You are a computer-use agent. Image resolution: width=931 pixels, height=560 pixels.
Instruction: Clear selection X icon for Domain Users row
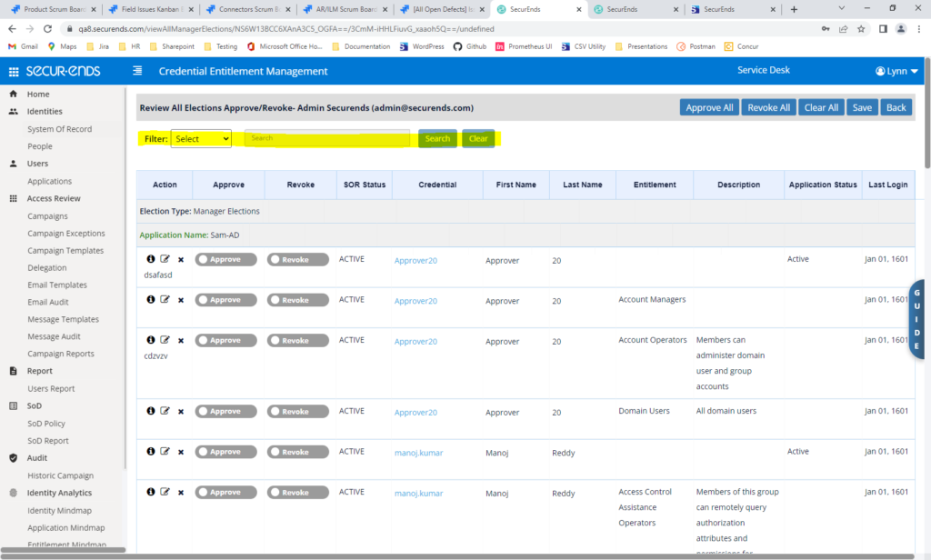[x=181, y=412]
